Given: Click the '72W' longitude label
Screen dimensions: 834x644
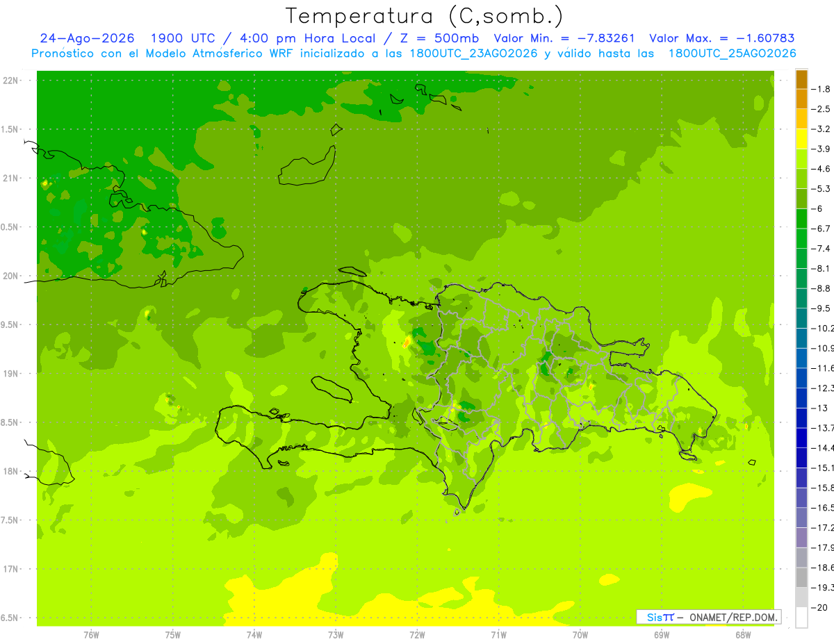Looking at the screenshot, I should click(x=417, y=635).
